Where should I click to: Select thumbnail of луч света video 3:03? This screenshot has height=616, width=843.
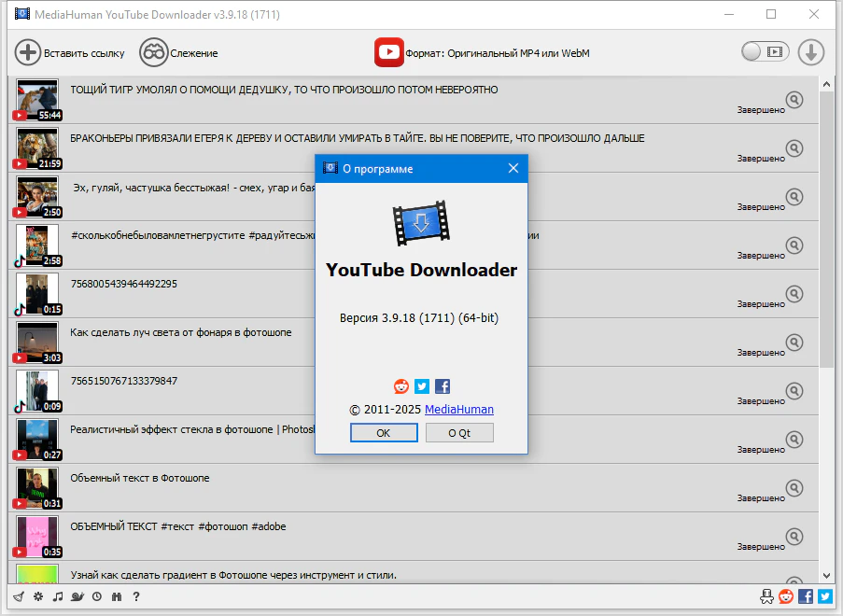tap(37, 343)
